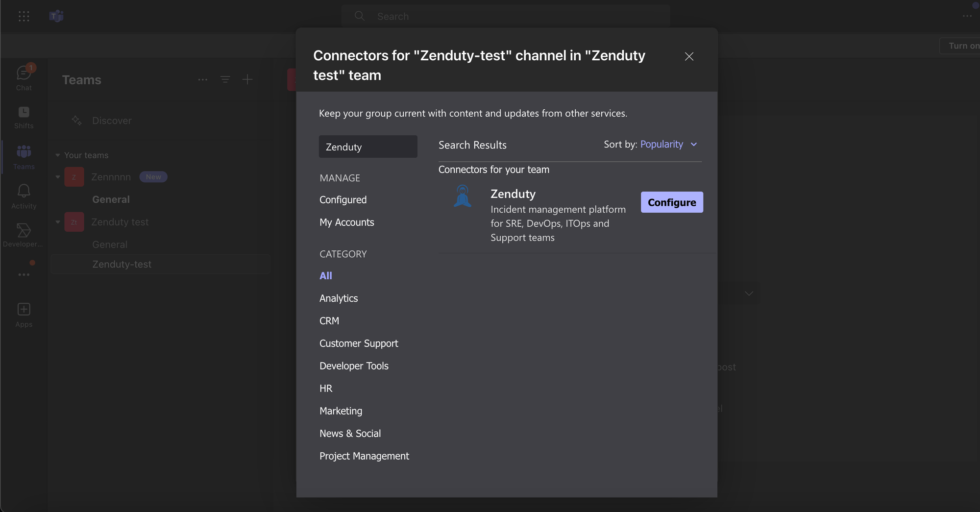Image resolution: width=980 pixels, height=512 pixels.
Task: Click the Zenduty connector logo
Action: (463, 196)
